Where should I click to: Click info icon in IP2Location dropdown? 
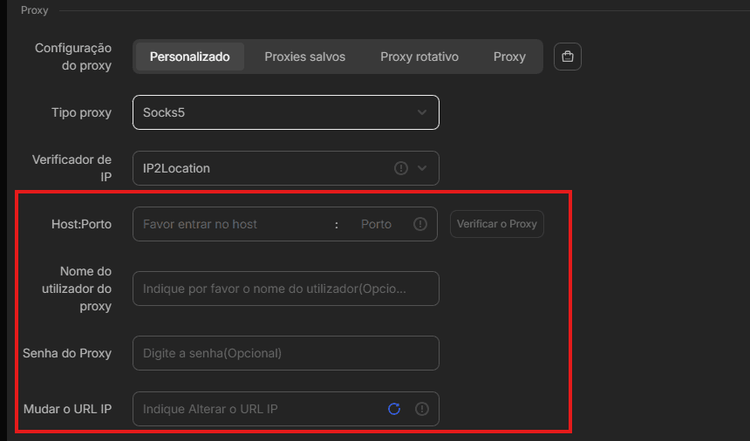point(401,168)
